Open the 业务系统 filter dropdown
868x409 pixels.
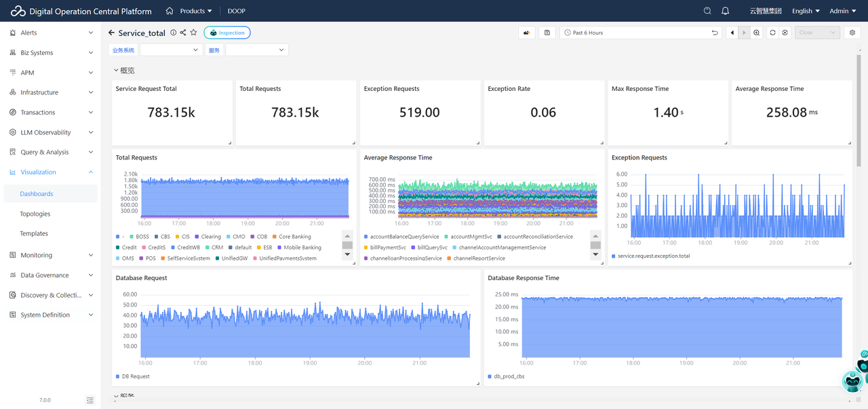tap(171, 50)
